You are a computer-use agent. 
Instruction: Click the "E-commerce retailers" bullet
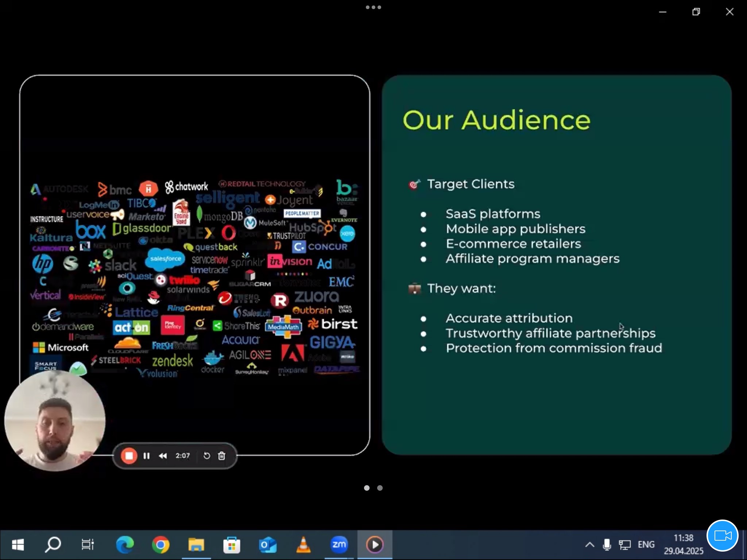click(x=513, y=244)
